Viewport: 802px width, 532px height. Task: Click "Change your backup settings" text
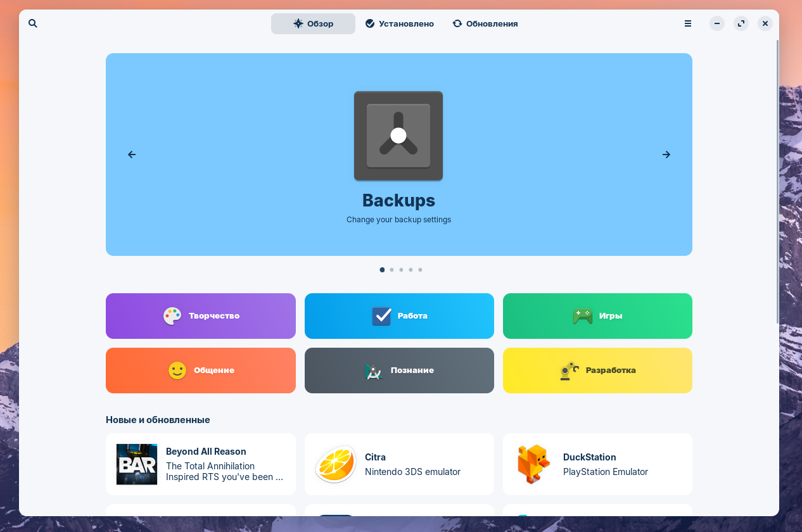tap(398, 220)
